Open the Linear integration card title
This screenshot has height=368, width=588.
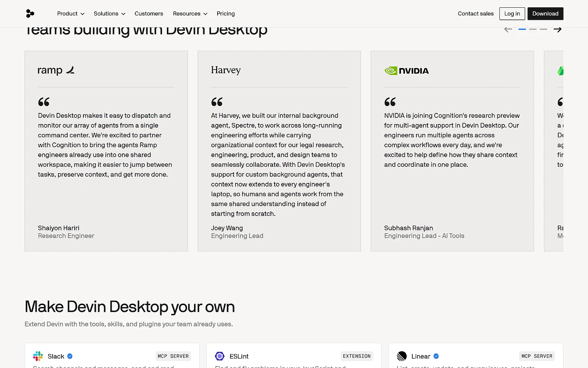pyautogui.click(x=421, y=356)
